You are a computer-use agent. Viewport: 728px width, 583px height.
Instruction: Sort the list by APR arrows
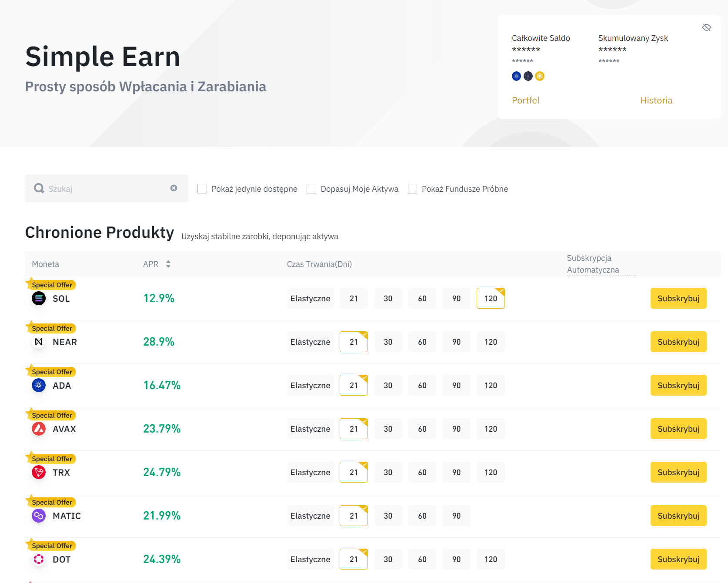168,264
